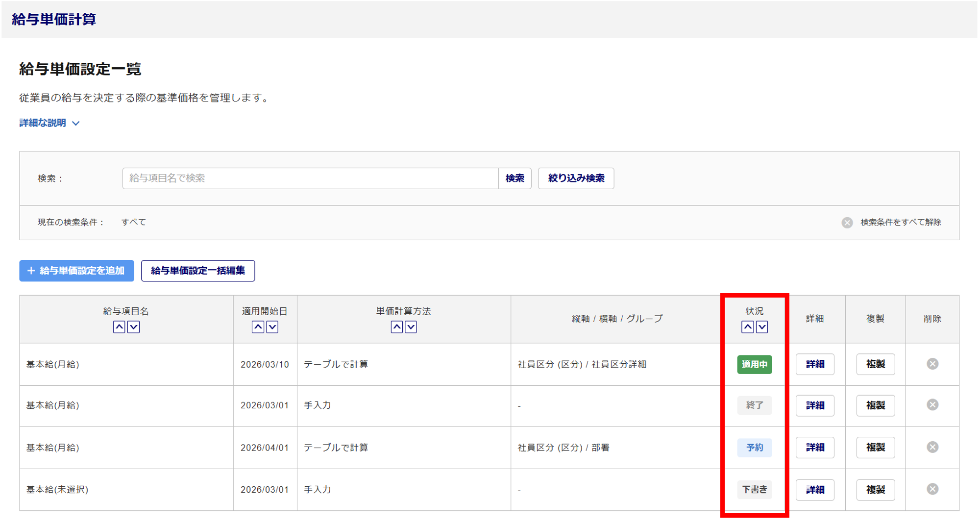
Task: Sort 給与項目名 column ascending with up arrow
Action: pos(119,327)
